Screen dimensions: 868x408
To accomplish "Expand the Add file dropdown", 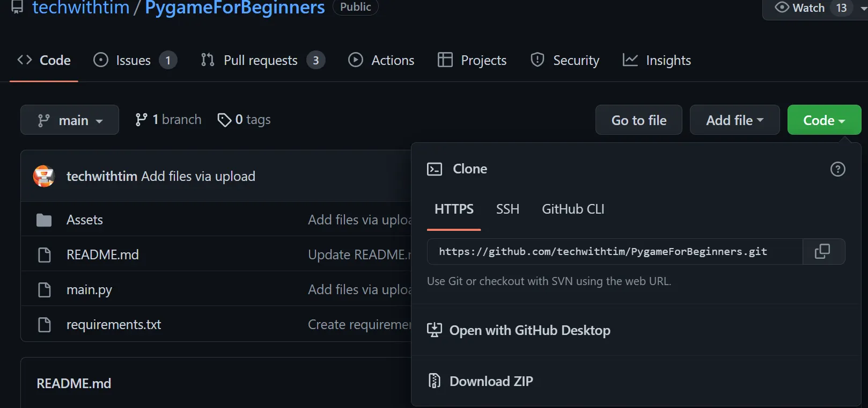I will click(734, 120).
